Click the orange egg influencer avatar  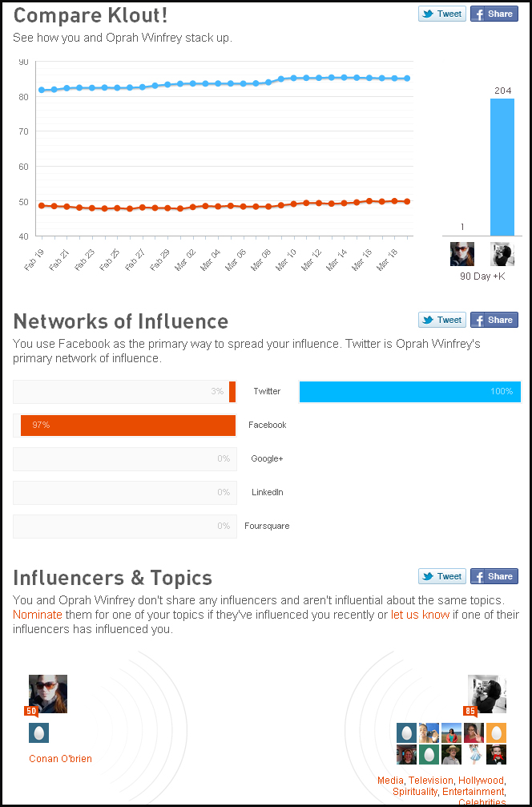point(497,732)
